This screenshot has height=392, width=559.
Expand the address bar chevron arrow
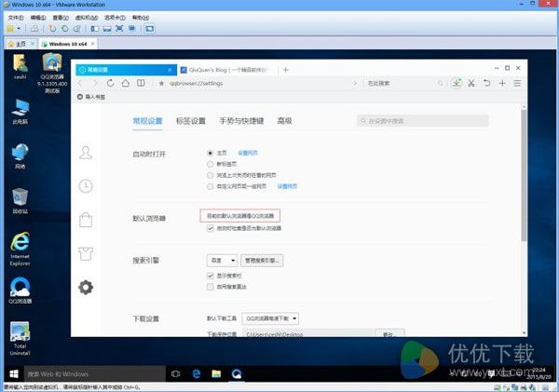(355, 84)
